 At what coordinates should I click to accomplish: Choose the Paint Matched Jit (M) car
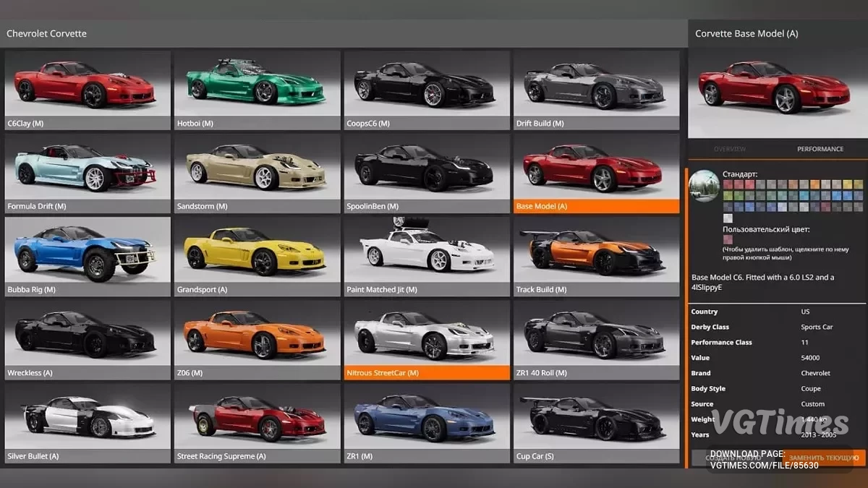[x=427, y=257]
